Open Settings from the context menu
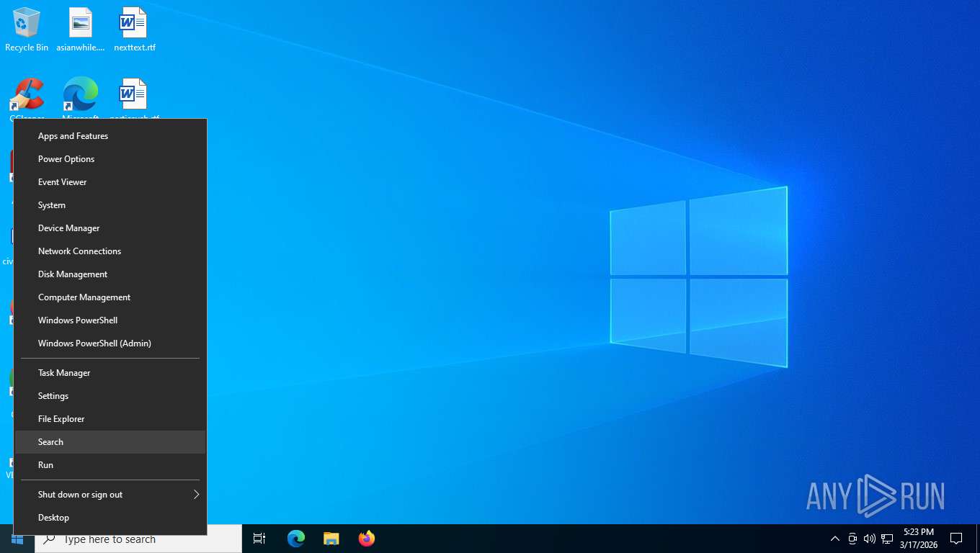 [110, 396]
